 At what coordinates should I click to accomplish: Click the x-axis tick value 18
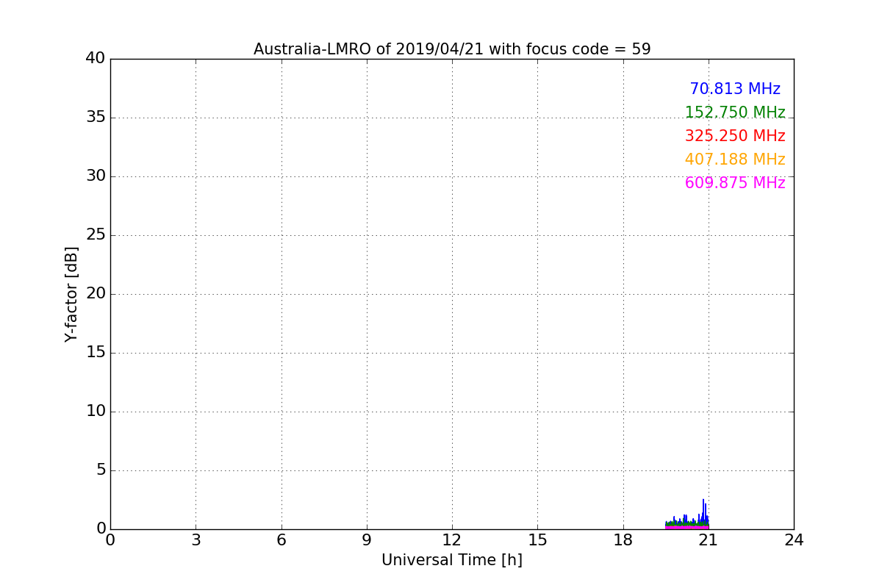coord(623,540)
